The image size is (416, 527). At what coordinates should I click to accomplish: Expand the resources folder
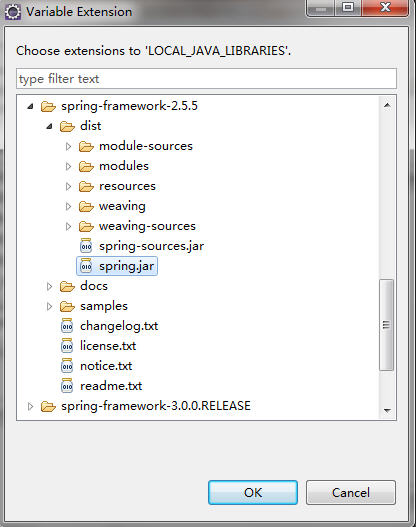click(68, 187)
